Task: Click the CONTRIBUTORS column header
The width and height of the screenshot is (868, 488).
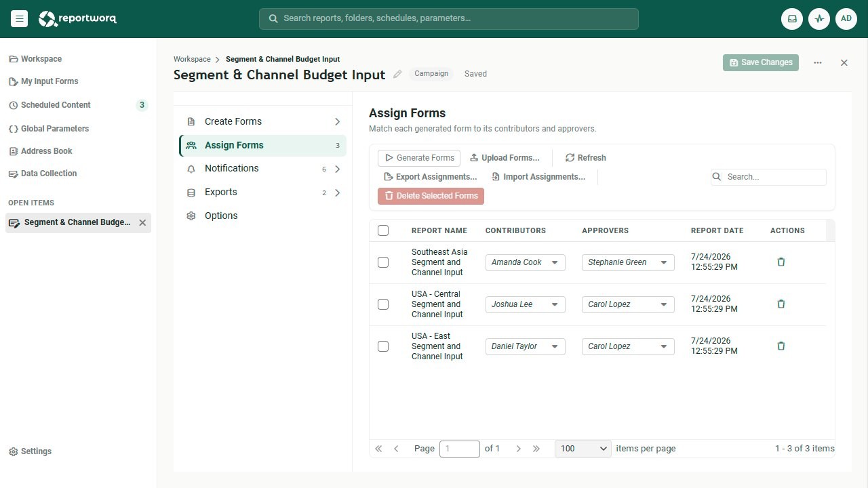Action: pos(515,230)
